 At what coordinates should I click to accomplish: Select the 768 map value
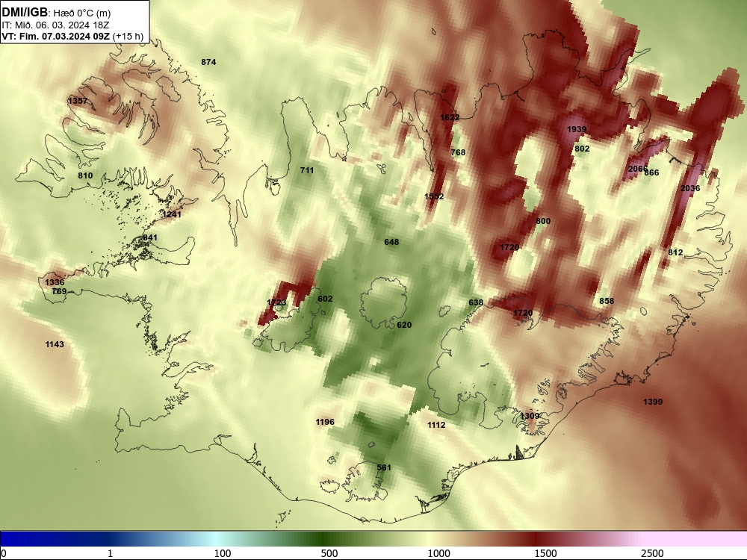[458, 152]
